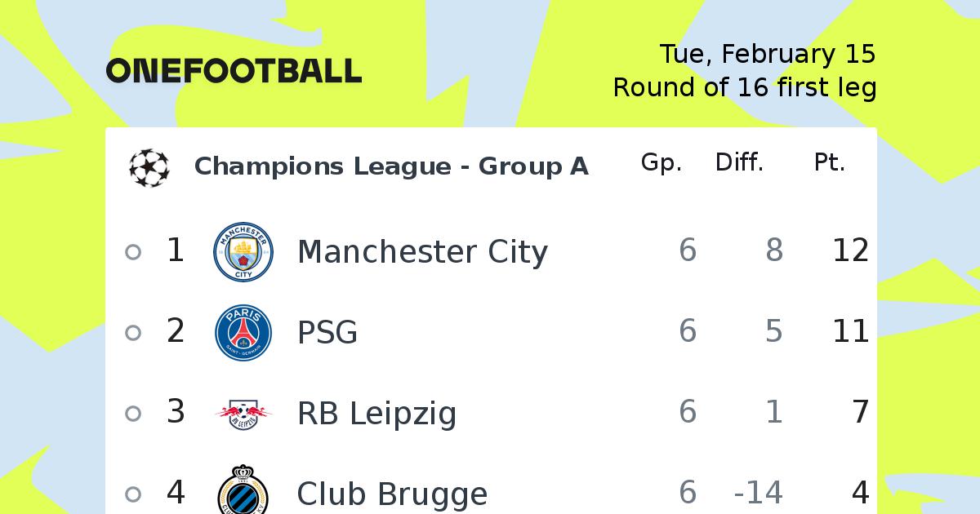Open the Club Brugge team name
This screenshot has width=980, height=514.
392,494
